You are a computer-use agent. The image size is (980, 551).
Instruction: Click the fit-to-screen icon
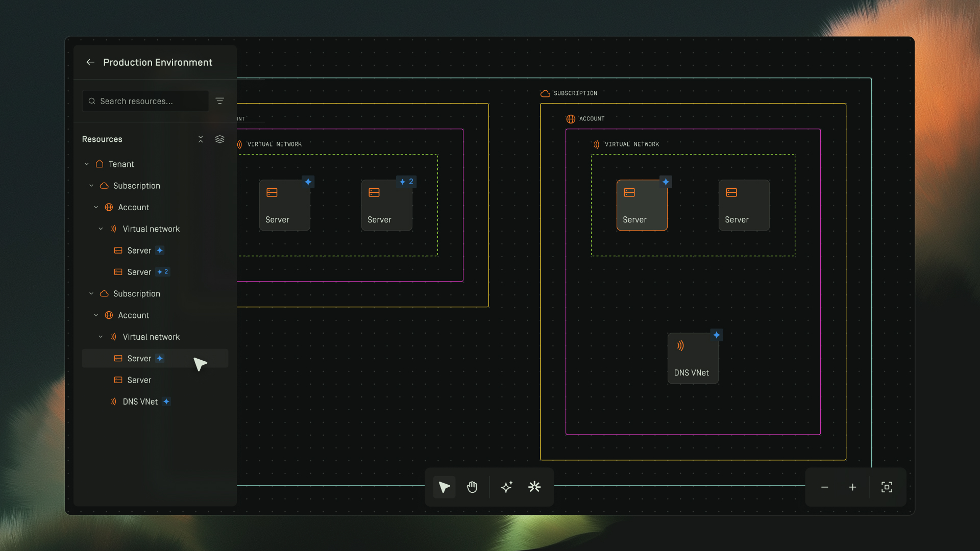tap(887, 487)
